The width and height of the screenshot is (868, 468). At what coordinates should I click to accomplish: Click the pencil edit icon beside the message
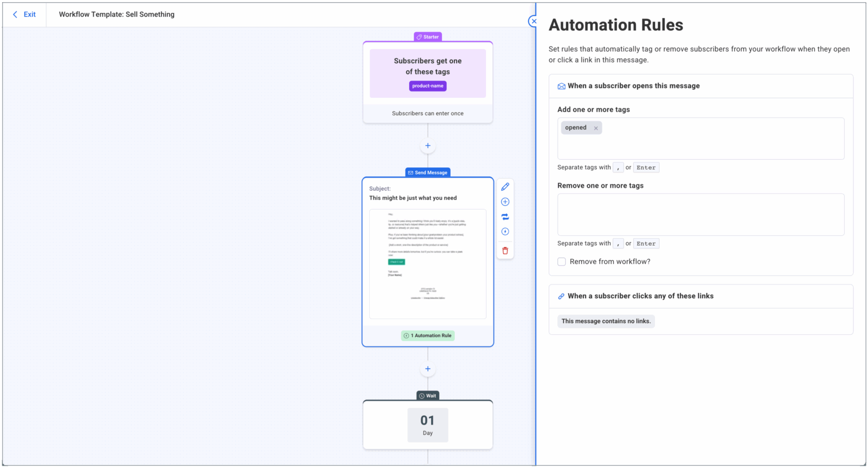pos(505,187)
